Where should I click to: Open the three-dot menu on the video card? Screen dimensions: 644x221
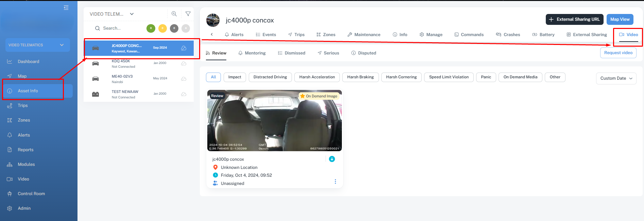pyautogui.click(x=335, y=181)
